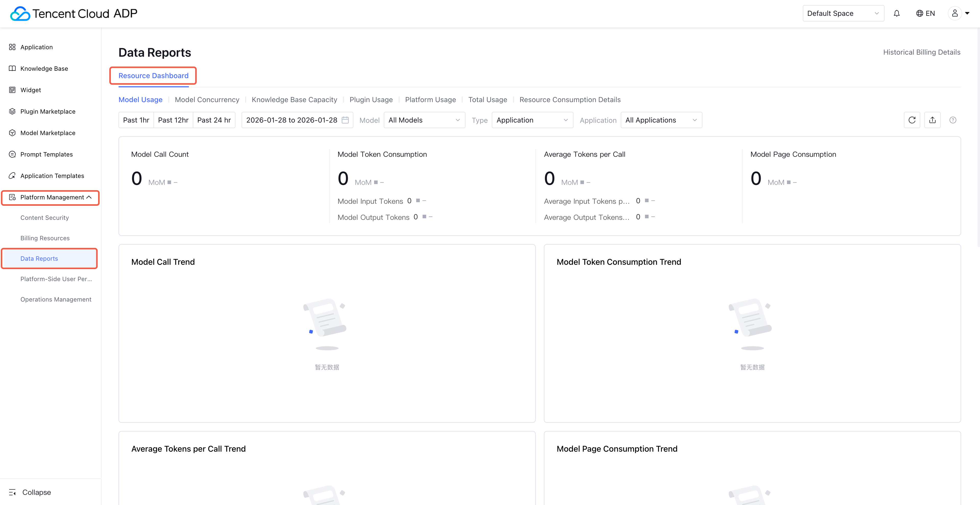Open the All Models dropdown

(424, 120)
